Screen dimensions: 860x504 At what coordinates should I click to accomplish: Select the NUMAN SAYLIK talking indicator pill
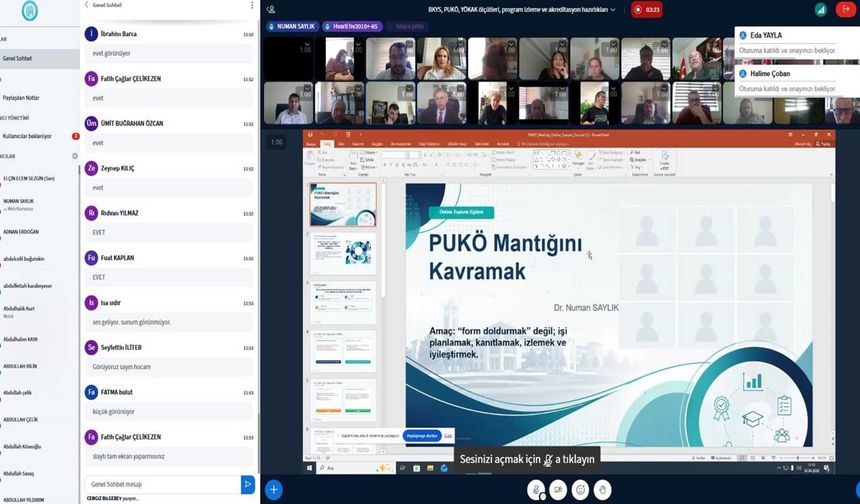tap(292, 26)
